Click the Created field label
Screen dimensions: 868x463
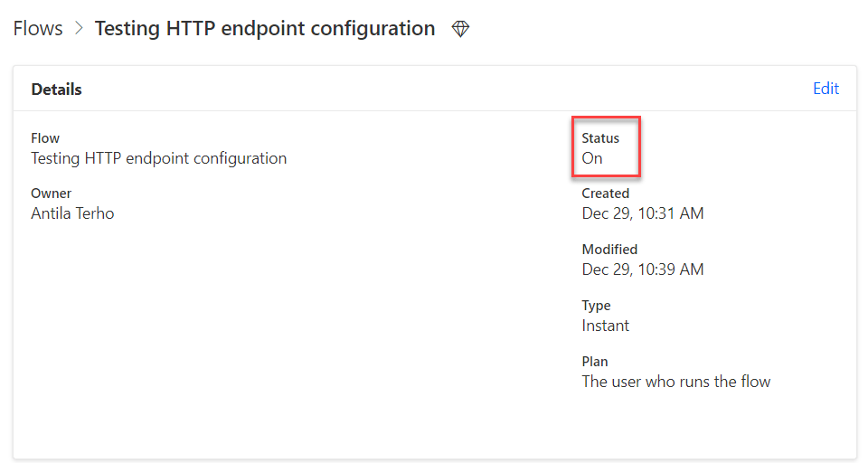[606, 194]
